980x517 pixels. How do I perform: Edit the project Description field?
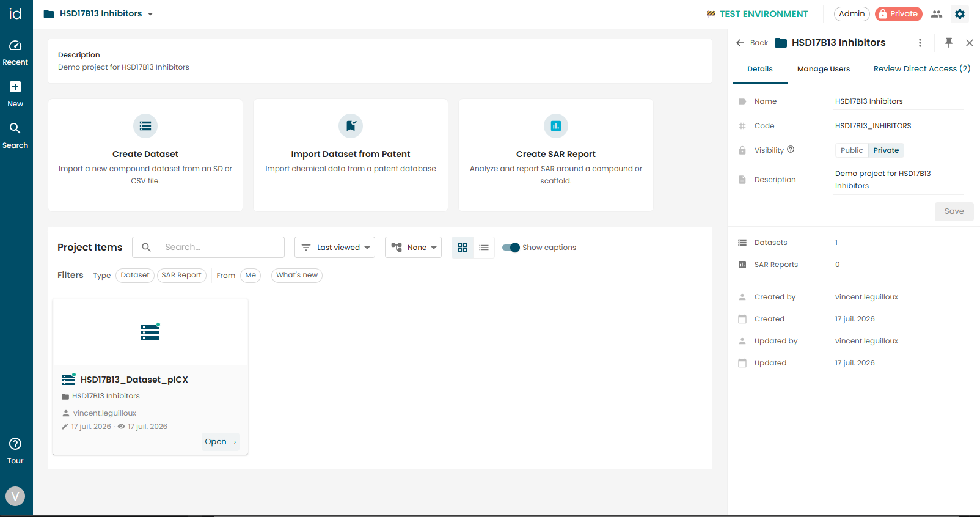[x=899, y=180]
